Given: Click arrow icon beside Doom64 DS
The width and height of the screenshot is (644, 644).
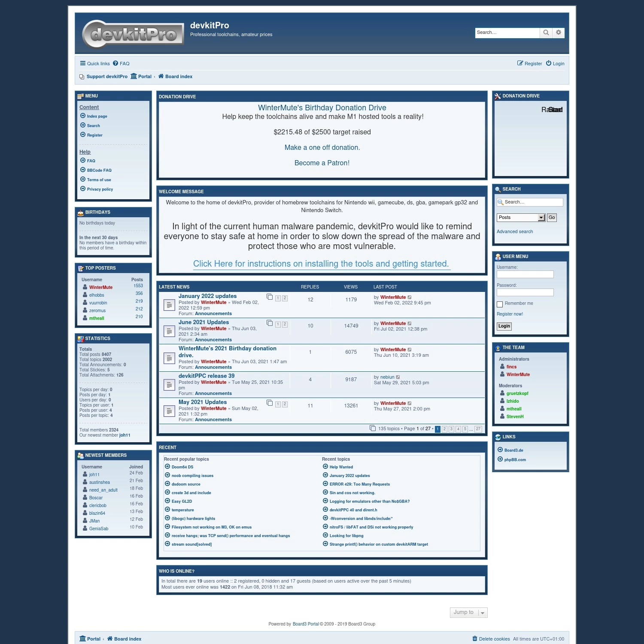Looking at the screenshot, I should (x=167, y=467).
